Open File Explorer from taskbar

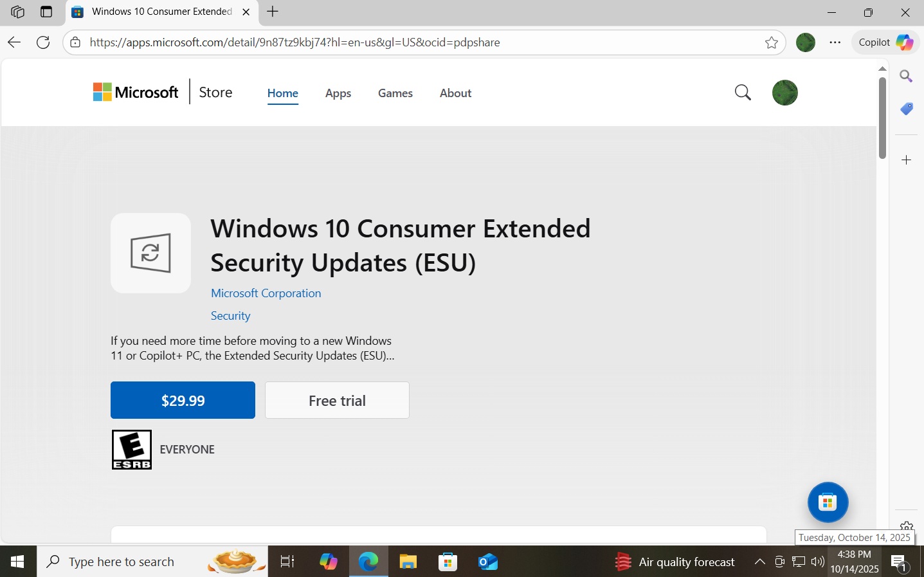pyautogui.click(x=408, y=562)
